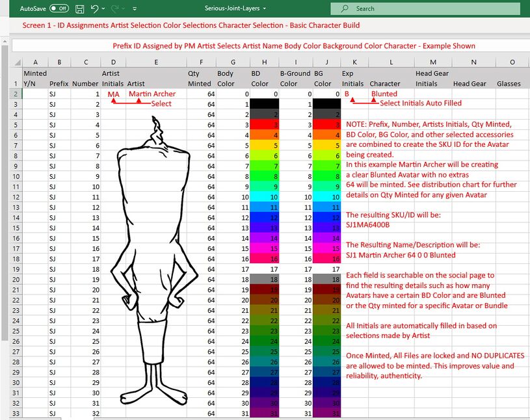Click the 'Body Color' header cell
This screenshot has height=420, width=530.
[233, 78]
